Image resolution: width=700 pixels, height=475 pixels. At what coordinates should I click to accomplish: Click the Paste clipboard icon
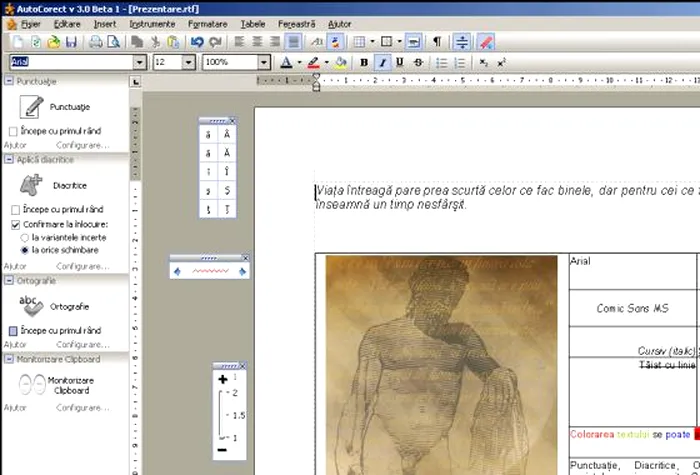point(173,42)
